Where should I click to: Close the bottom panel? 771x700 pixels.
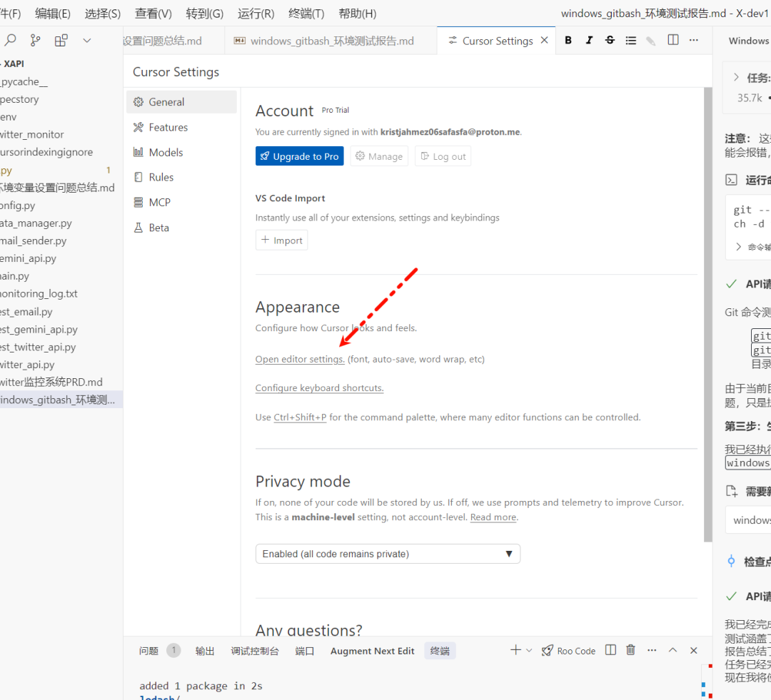[694, 650]
